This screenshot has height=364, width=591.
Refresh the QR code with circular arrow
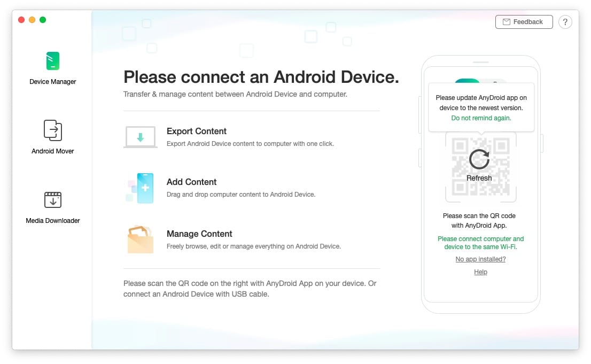coord(479,159)
